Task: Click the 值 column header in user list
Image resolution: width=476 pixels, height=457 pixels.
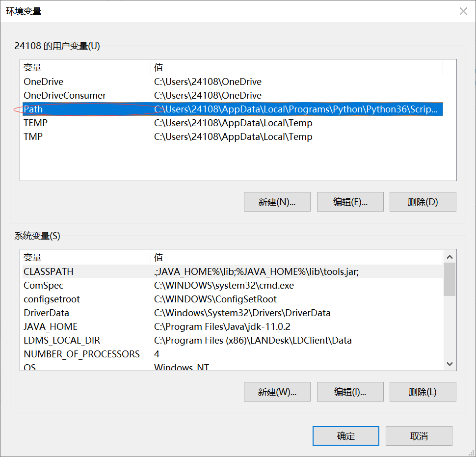Action: [x=297, y=67]
